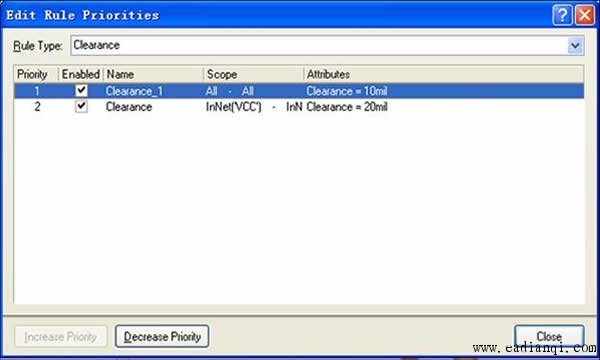Click priority number 1 cell
This screenshot has height=360, width=600.
point(37,91)
